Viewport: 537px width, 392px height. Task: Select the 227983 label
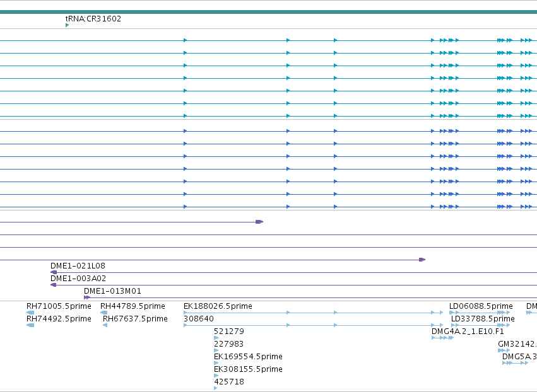pyautogui.click(x=229, y=344)
